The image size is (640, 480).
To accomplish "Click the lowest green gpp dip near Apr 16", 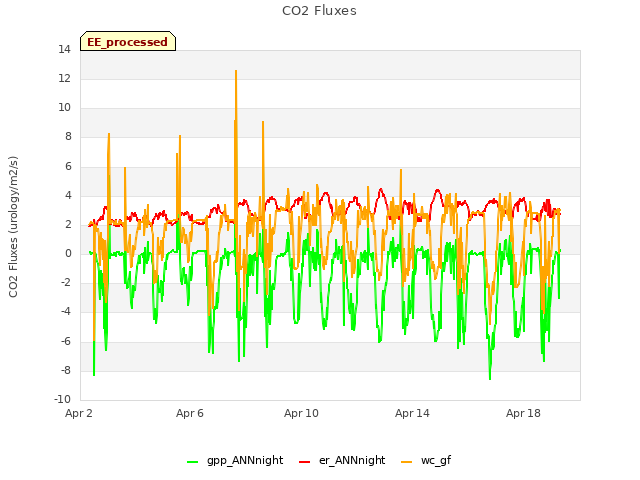I will (x=490, y=378).
